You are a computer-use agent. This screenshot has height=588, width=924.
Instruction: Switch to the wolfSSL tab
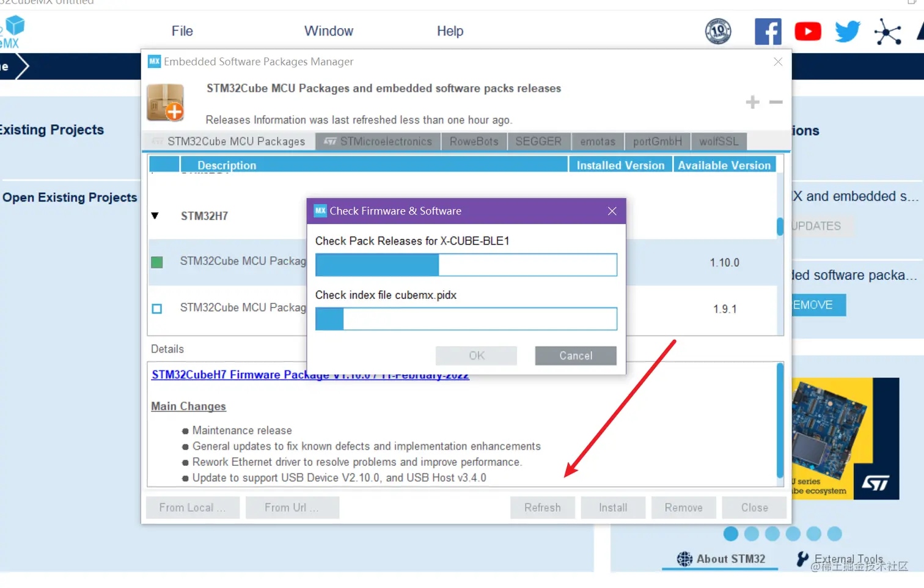click(x=719, y=141)
